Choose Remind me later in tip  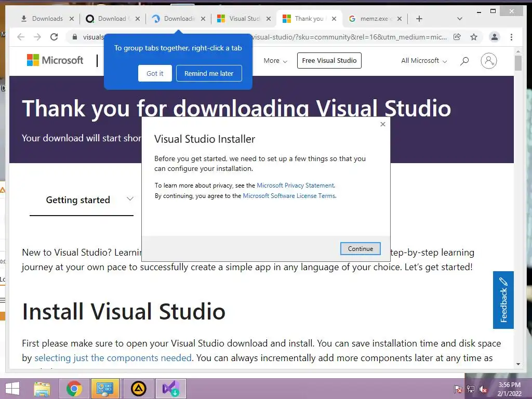209,73
